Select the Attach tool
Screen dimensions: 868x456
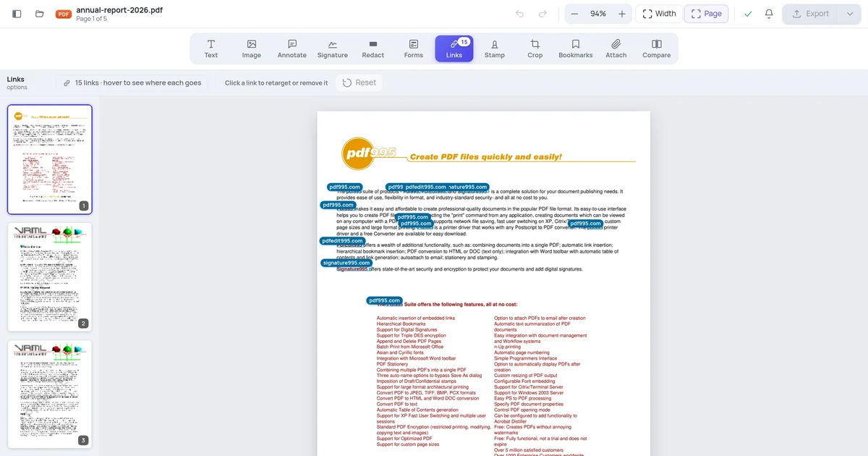click(616, 48)
